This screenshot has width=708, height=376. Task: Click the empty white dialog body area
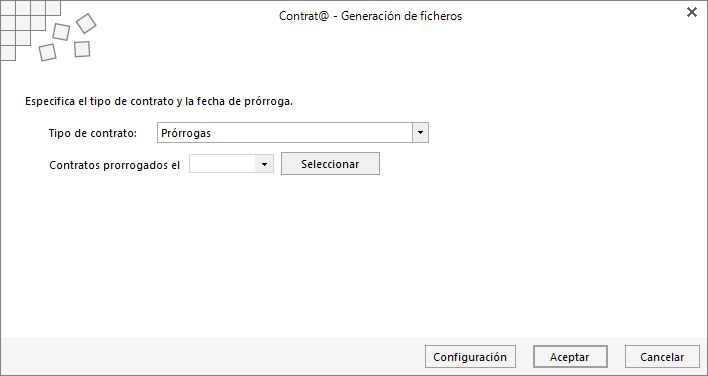354,255
